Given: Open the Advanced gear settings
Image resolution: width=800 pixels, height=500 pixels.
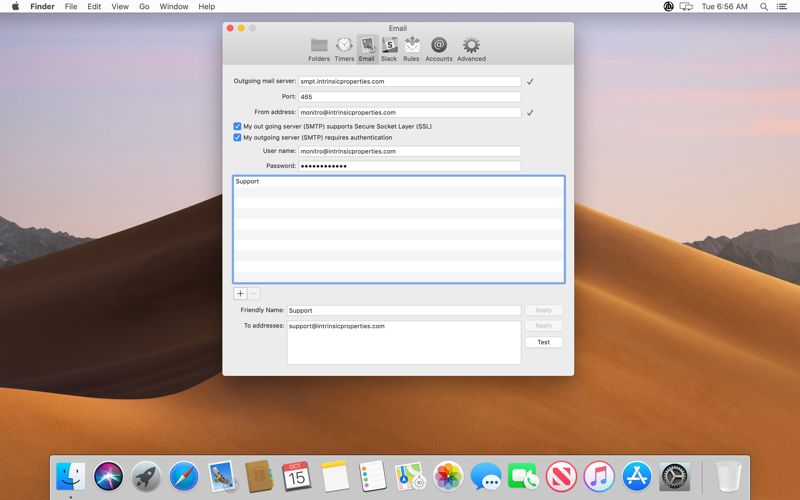Looking at the screenshot, I should tap(471, 49).
